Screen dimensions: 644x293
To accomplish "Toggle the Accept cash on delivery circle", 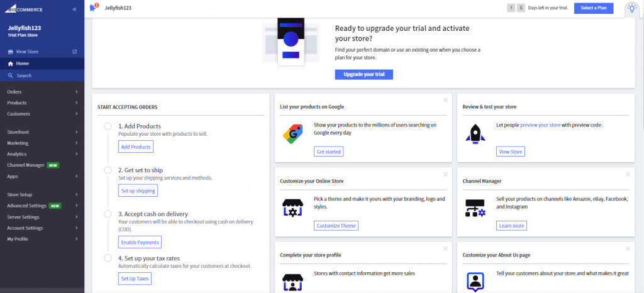I will click(x=108, y=214).
